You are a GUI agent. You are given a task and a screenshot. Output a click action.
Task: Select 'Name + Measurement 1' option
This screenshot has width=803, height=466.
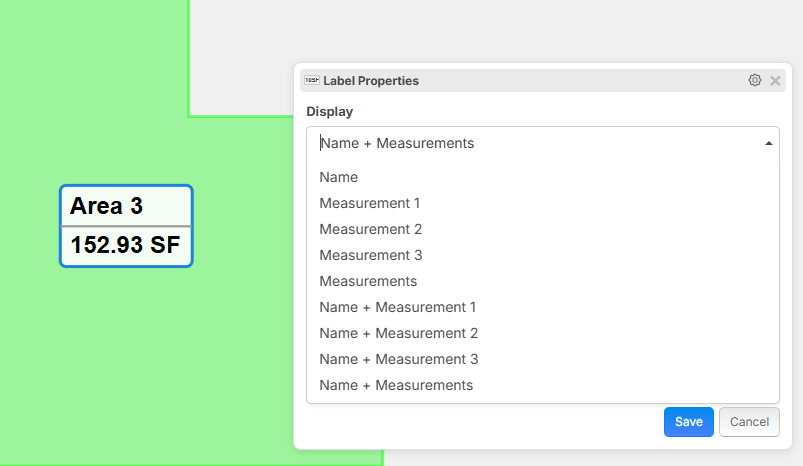point(397,307)
